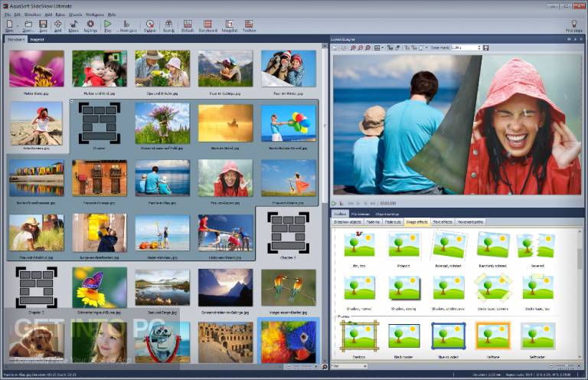588x380 pixels.
Task: Open the Fade-ins toolbox tab
Action: [x=373, y=222]
